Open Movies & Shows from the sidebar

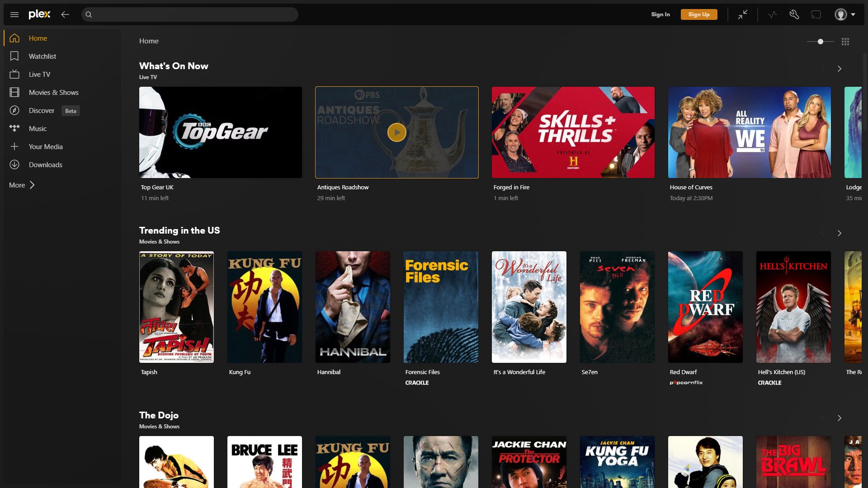(54, 92)
